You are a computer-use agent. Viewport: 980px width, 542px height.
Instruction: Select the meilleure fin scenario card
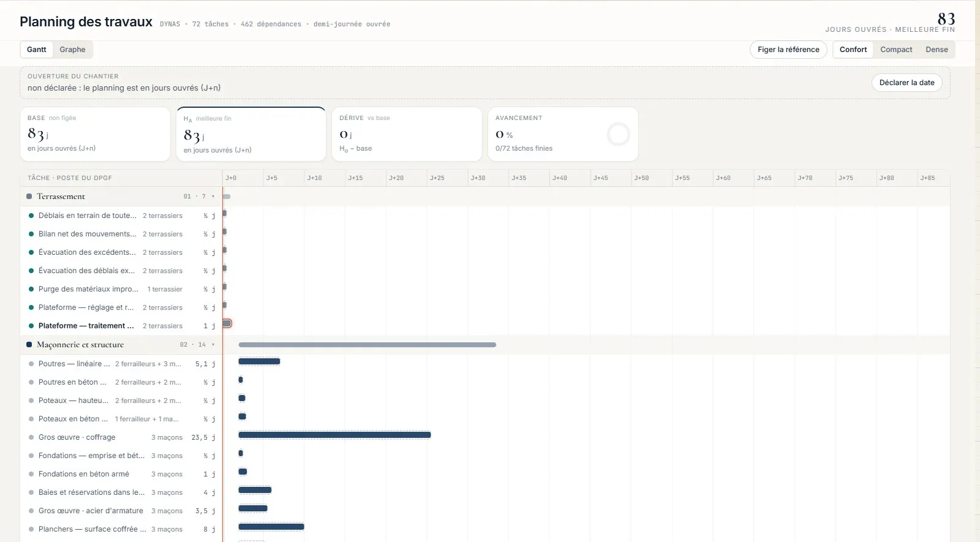click(x=251, y=134)
